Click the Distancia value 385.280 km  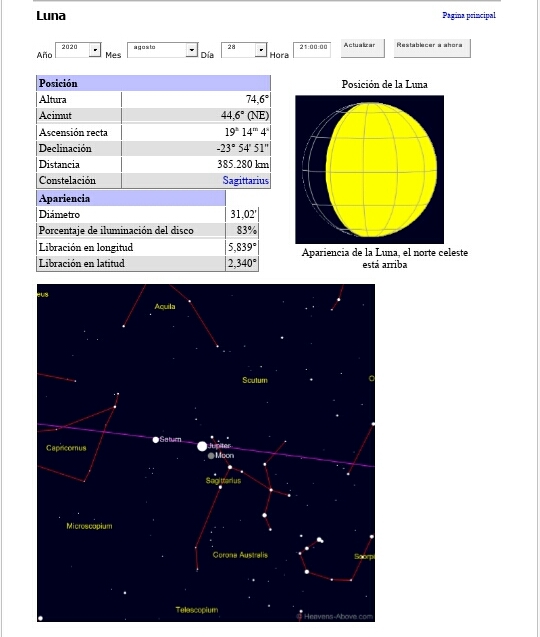243,164
